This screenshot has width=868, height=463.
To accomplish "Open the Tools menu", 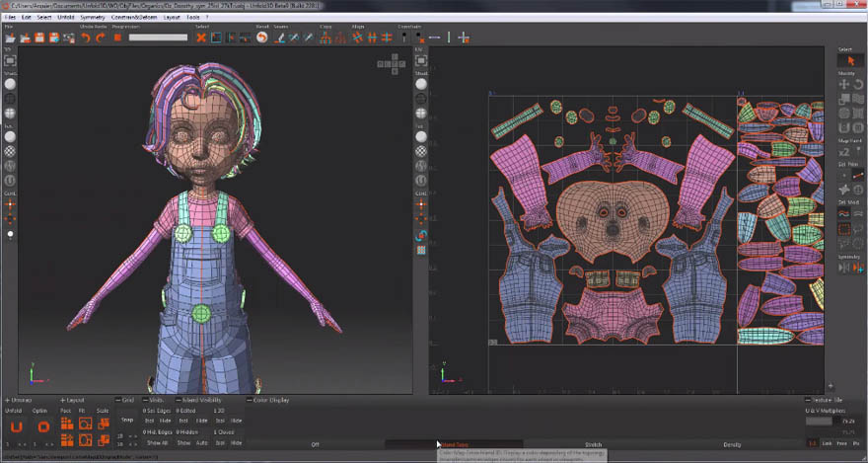I will (x=192, y=17).
